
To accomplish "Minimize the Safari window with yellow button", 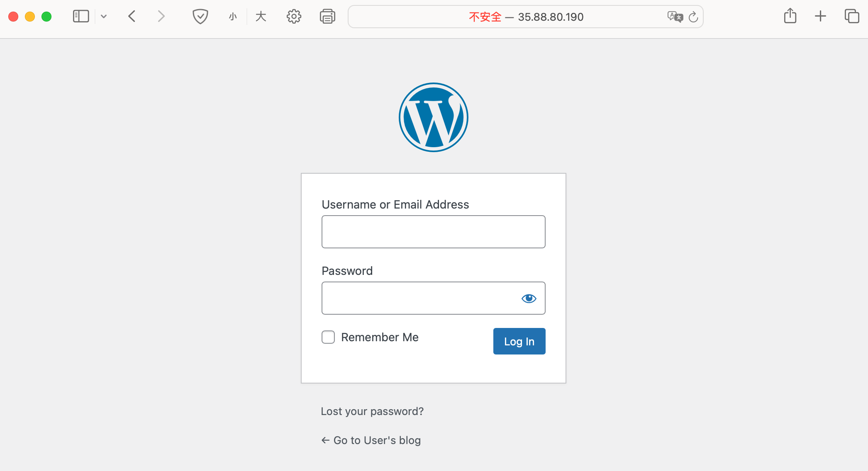I will (30, 17).
